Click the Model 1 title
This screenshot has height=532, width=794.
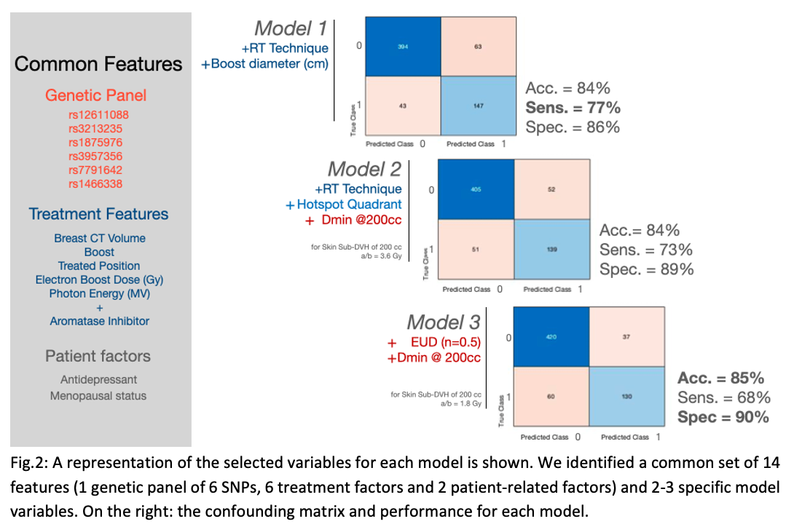291,28
